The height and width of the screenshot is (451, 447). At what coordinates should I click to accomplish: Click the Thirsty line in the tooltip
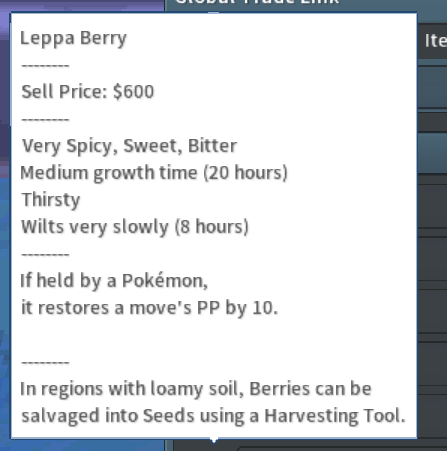coord(51,200)
